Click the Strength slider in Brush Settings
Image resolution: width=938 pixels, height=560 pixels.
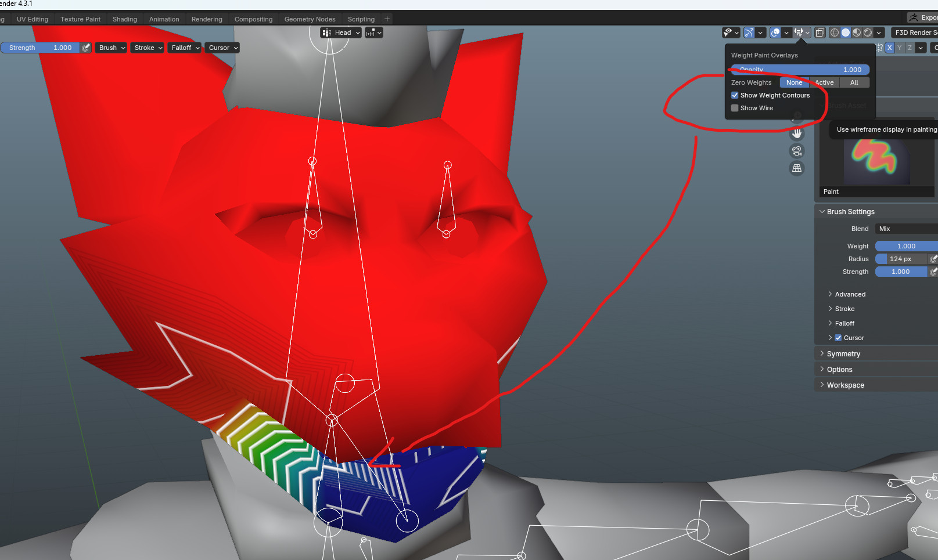[x=901, y=272]
